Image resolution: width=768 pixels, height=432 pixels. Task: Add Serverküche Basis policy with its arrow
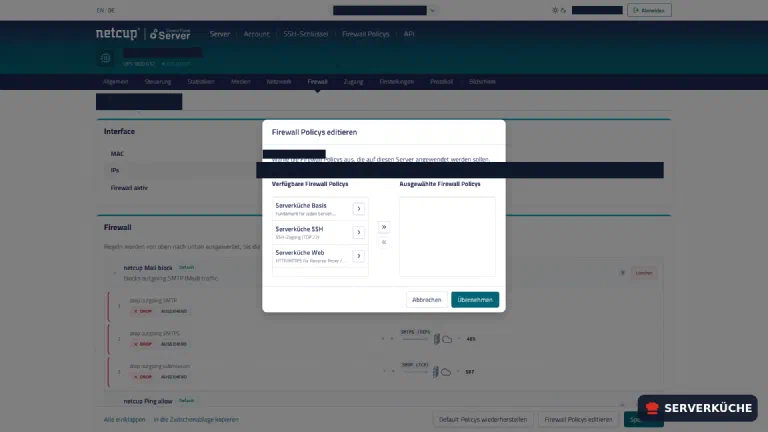tap(359, 209)
